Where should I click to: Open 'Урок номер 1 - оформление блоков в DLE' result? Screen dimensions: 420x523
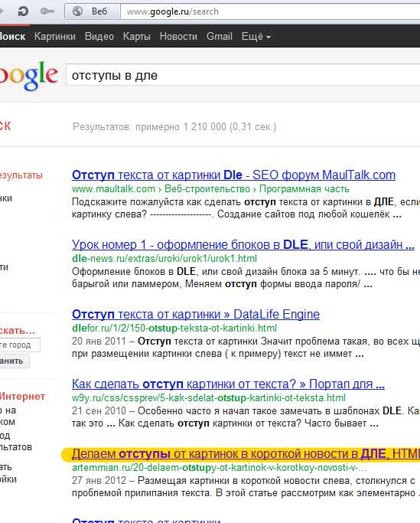tap(243, 244)
